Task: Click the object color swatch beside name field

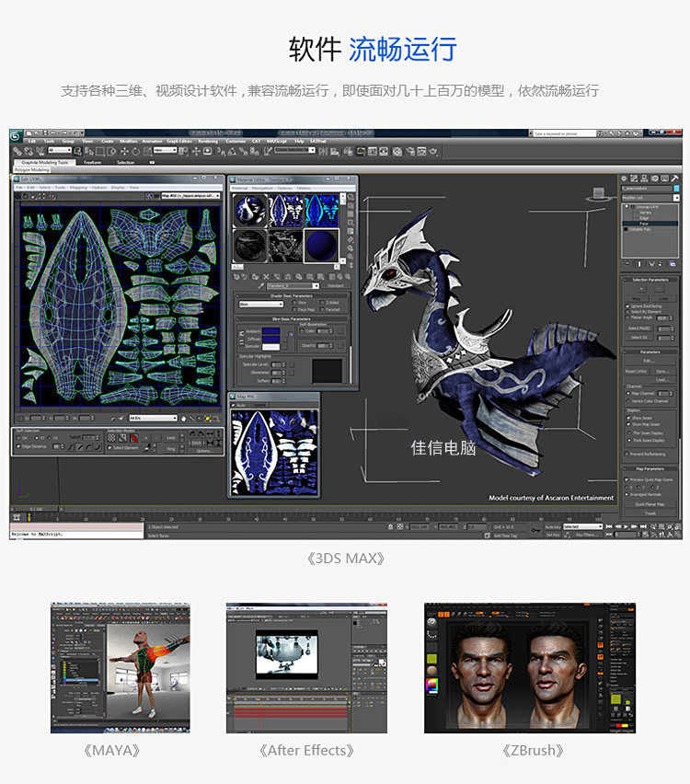Action: [x=676, y=188]
